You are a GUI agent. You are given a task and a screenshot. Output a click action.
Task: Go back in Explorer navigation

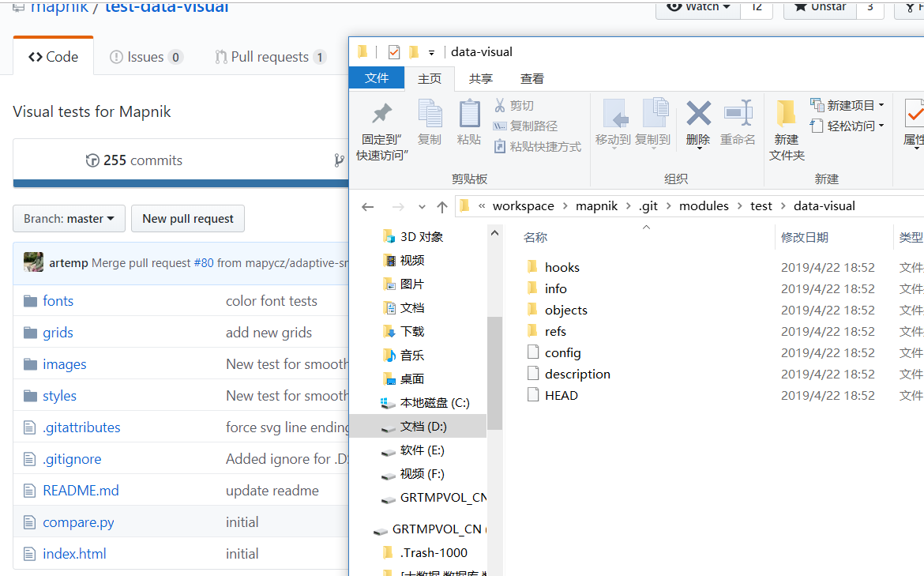click(x=368, y=206)
